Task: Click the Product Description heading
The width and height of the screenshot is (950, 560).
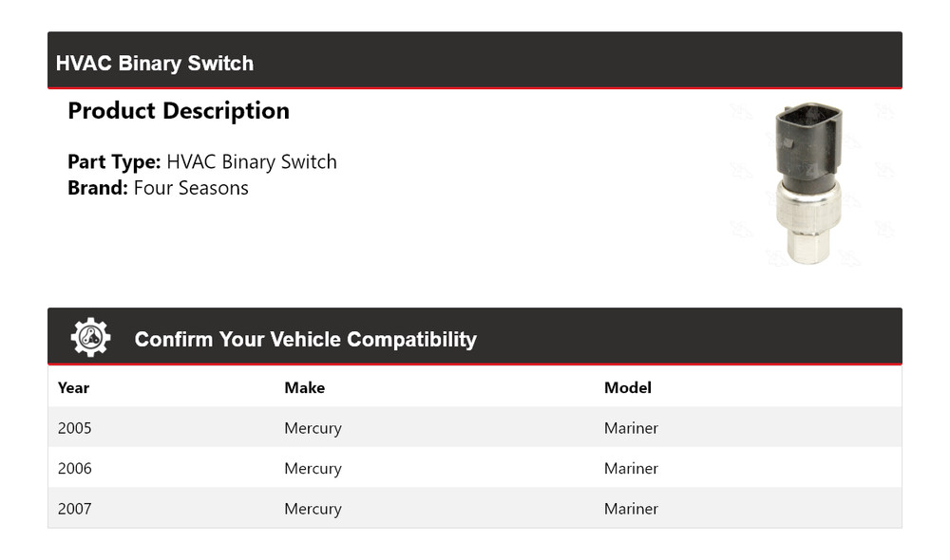Action: pos(179,111)
